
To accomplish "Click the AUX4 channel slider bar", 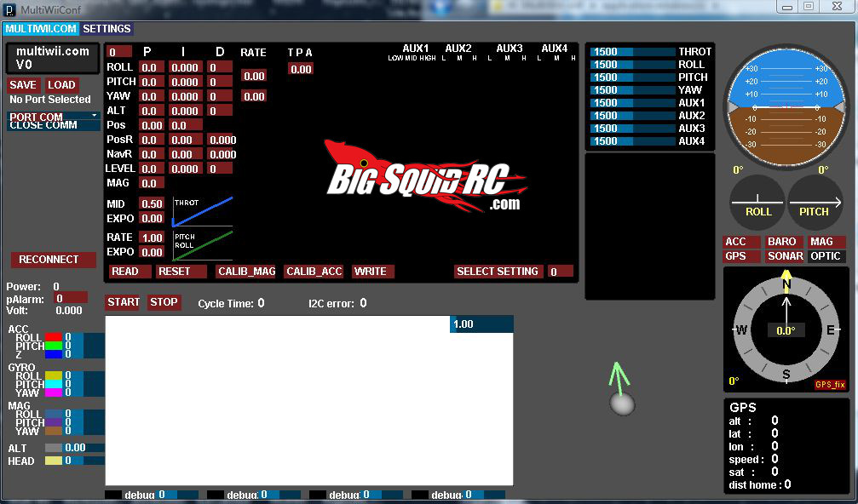I will coord(632,141).
